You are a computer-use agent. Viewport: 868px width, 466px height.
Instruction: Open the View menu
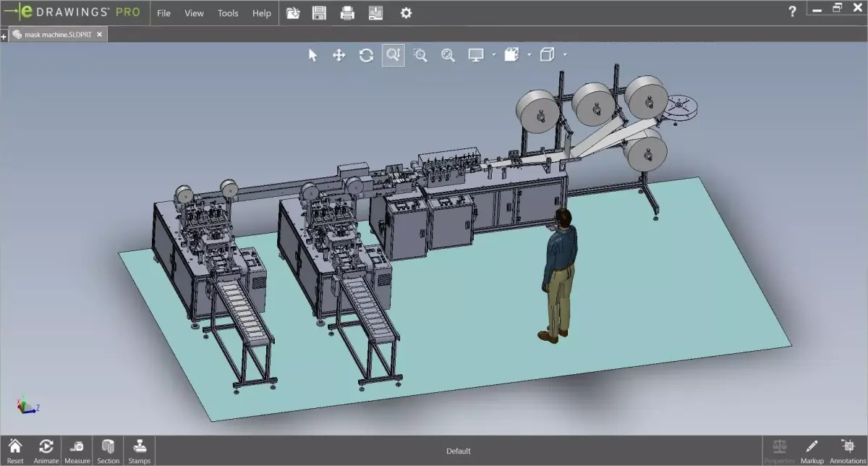(194, 13)
